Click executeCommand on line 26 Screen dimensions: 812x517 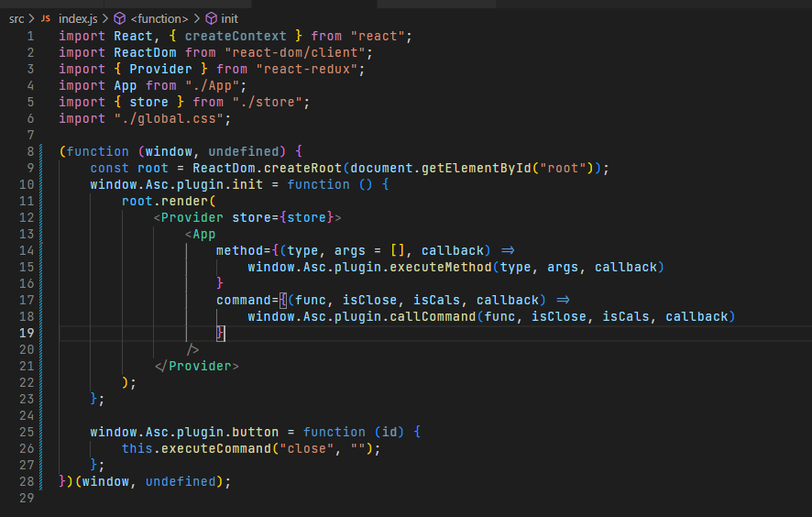point(216,448)
